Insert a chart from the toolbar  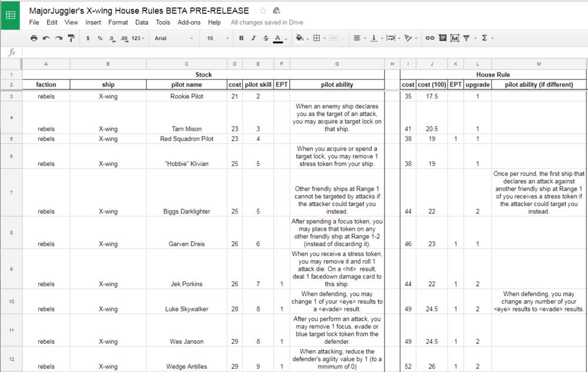pyautogui.click(x=455, y=38)
